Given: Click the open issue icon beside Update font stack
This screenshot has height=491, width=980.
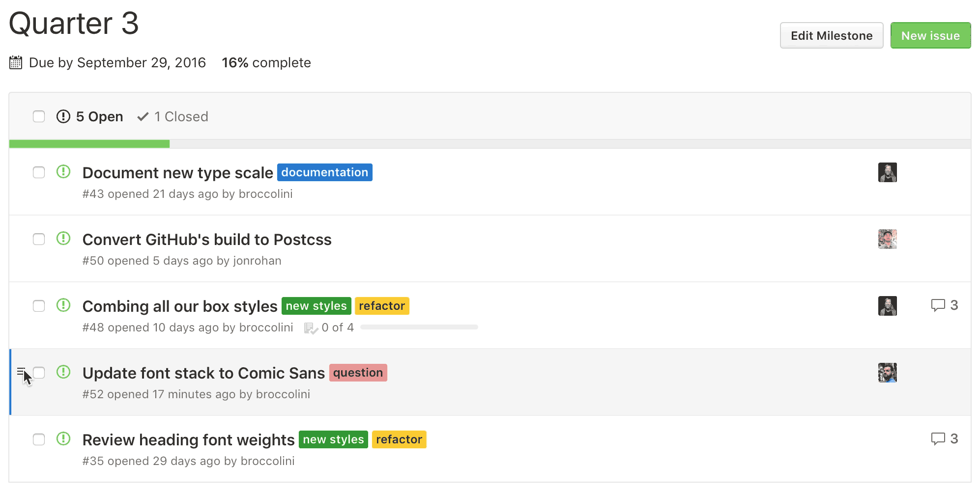Looking at the screenshot, I should click(x=63, y=373).
